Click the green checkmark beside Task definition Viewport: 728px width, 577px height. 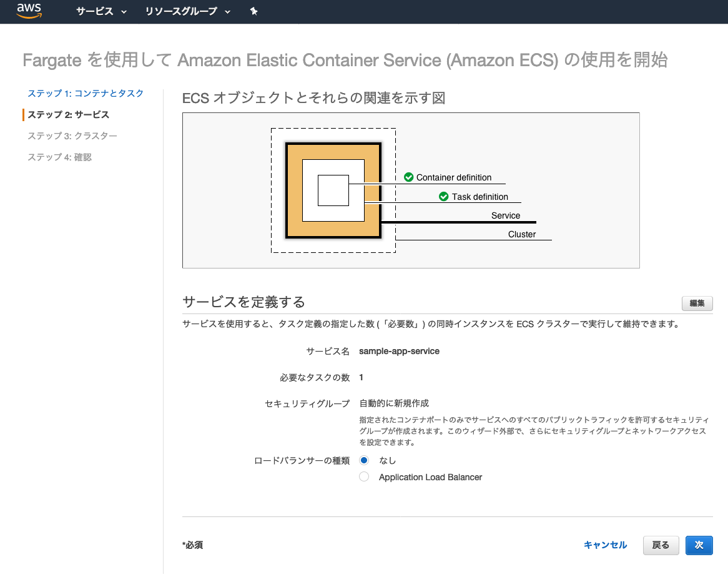443,196
